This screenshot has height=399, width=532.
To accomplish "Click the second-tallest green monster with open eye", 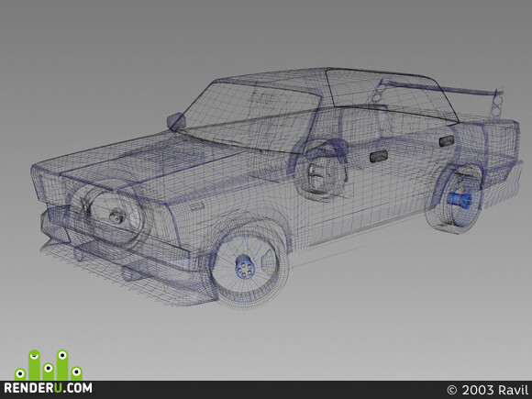I will point(62,365).
